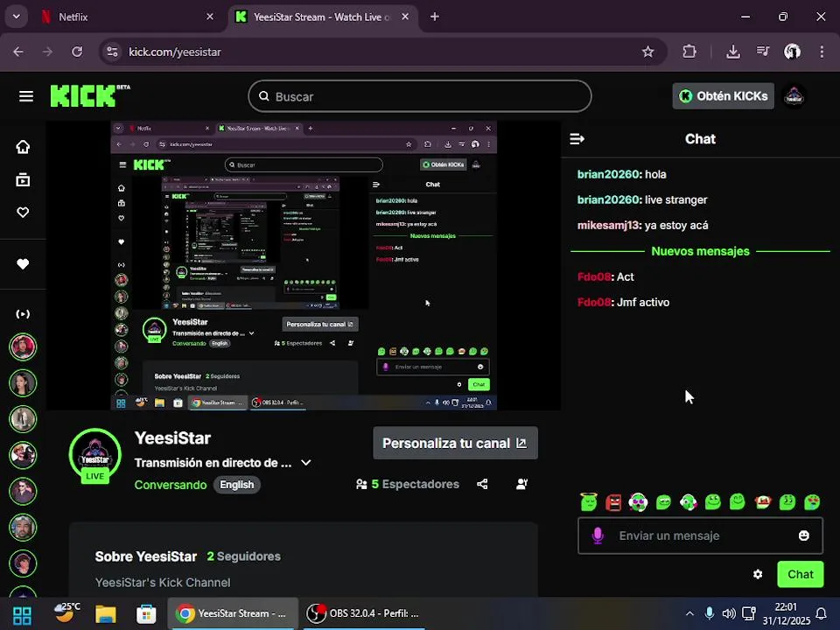The width and height of the screenshot is (840, 630).
Task: Open the live broadcast sidebar icon
Action: click(23, 314)
